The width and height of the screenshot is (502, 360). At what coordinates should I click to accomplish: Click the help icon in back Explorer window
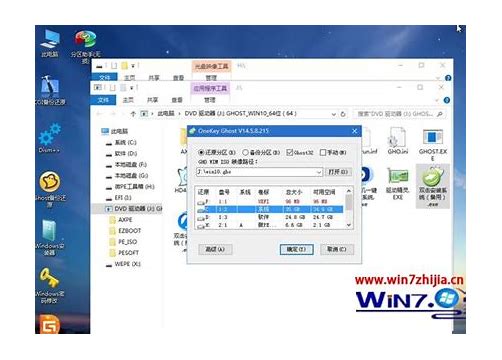tap(448, 78)
